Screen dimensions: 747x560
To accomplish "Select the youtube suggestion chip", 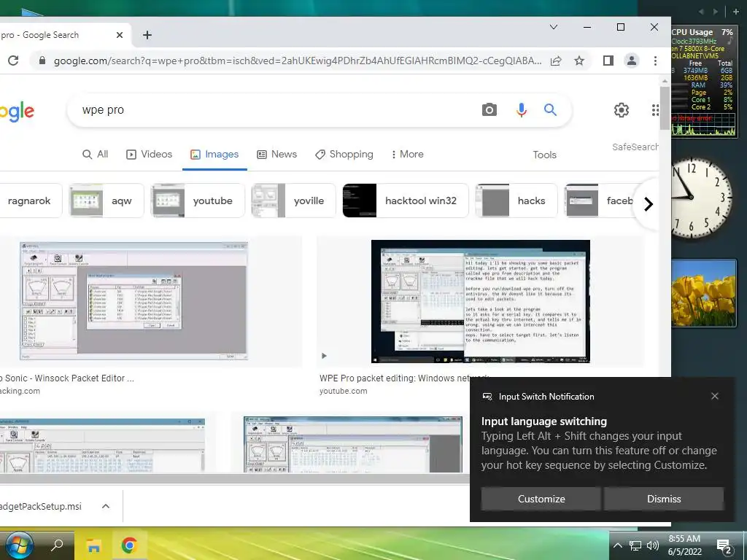I will point(198,201).
